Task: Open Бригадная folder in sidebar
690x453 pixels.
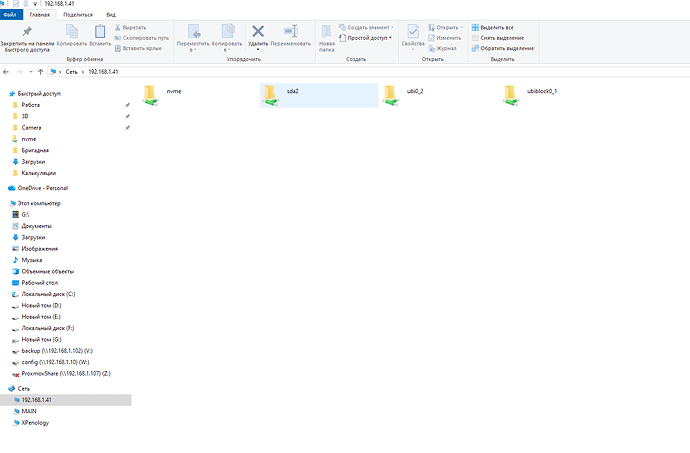Action: [35, 151]
